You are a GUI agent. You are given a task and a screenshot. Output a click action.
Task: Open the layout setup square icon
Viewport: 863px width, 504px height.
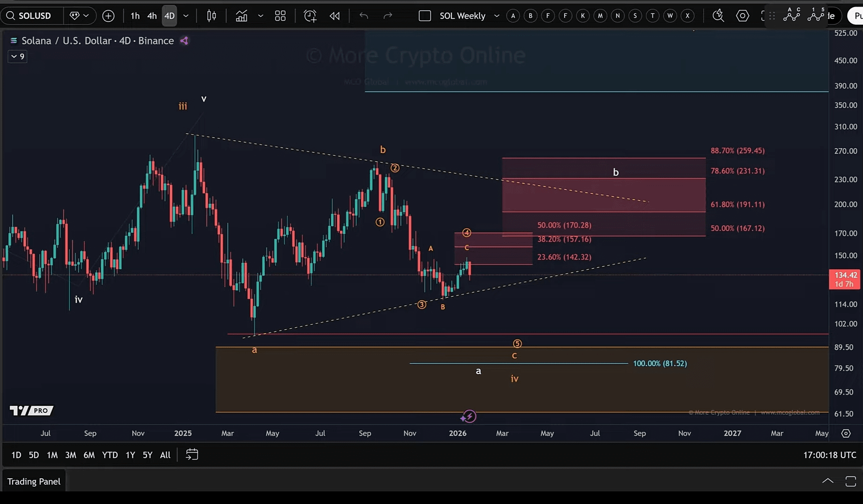point(425,16)
